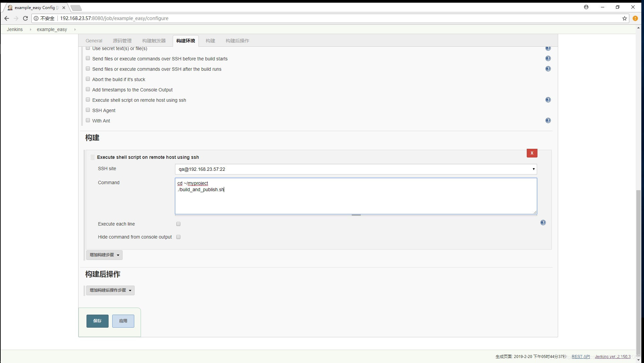Switch to the General tab

point(94,41)
